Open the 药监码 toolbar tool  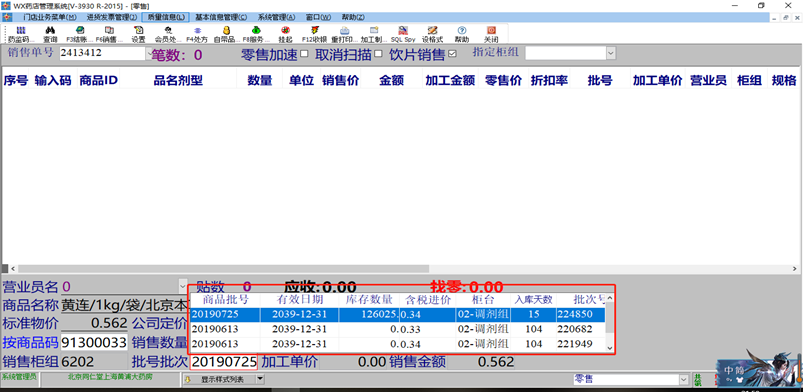pos(21,34)
